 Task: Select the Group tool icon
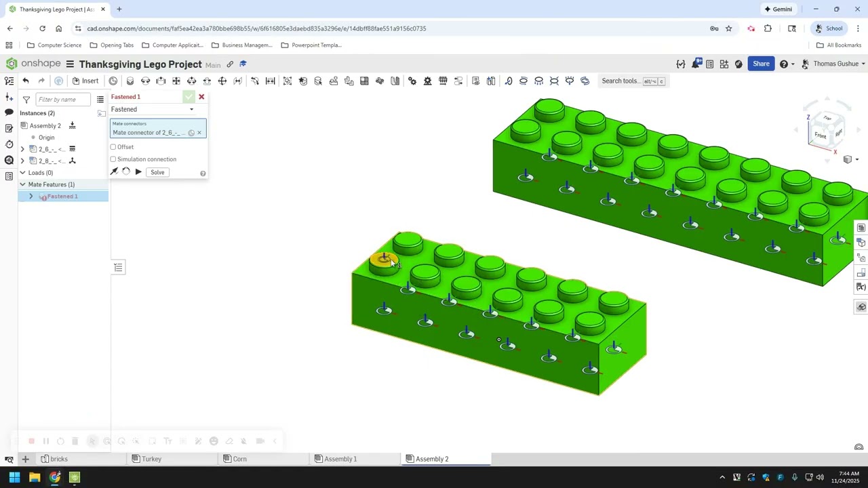(288, 81)
